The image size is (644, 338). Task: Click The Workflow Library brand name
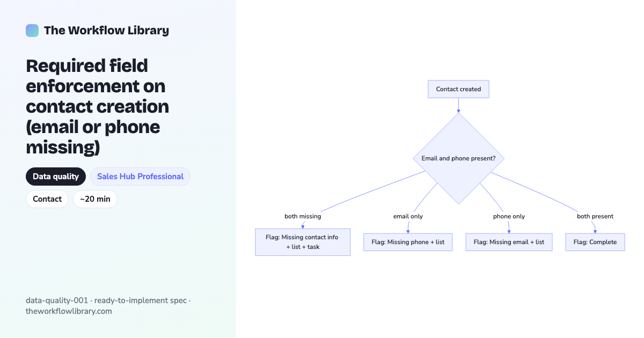(x=106, y=31)
